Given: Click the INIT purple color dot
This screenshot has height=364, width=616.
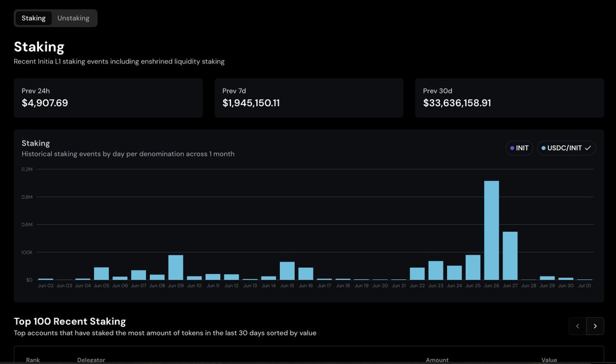Looking at the screenshot, I should [x=512, y=148].
